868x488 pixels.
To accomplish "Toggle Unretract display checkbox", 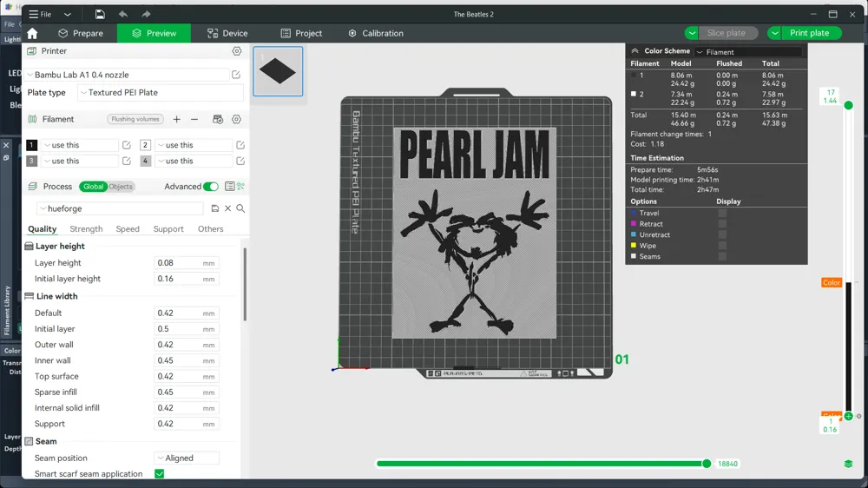I will pyautogui.click(x=722, y=234).
